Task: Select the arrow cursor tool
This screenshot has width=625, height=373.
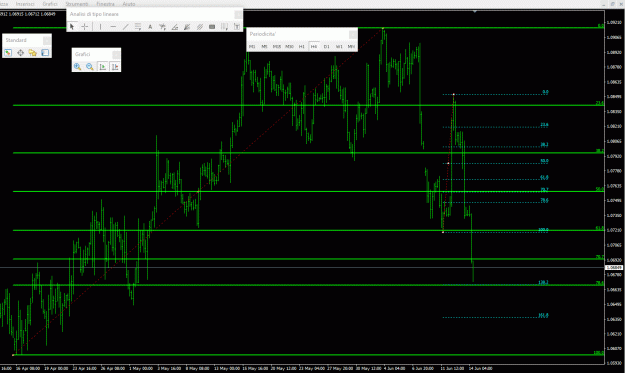Action: coord(72,27)
